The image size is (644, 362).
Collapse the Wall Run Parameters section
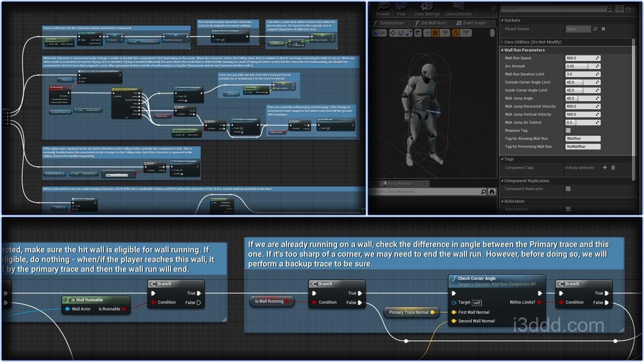[502, 50]
